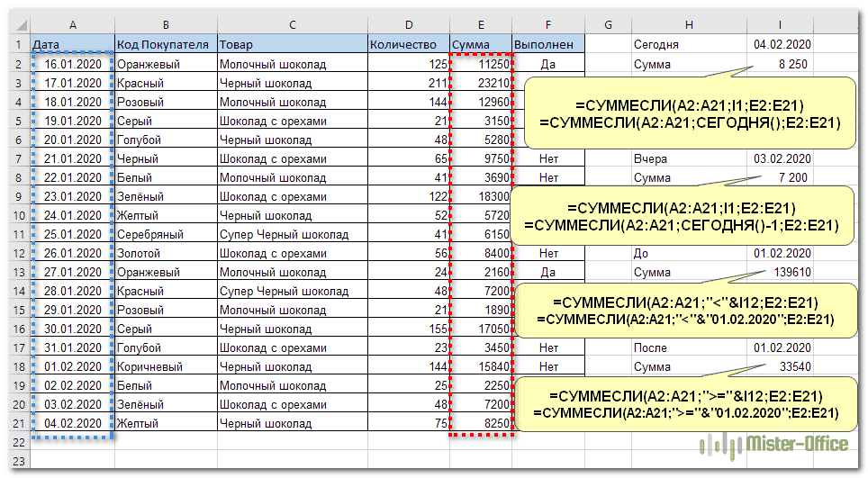Click the 'Вчера' label cell

tap(687, 158)
